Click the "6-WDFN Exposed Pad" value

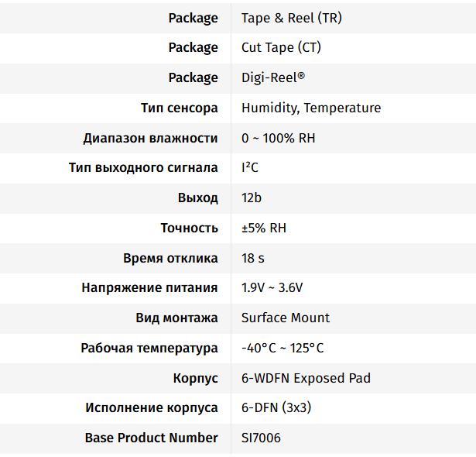point(306,379)
